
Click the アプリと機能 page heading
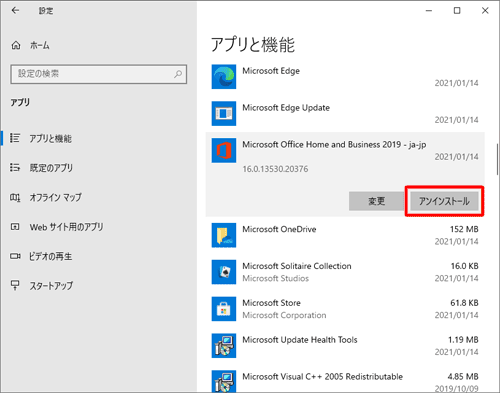tap(253, 44)
